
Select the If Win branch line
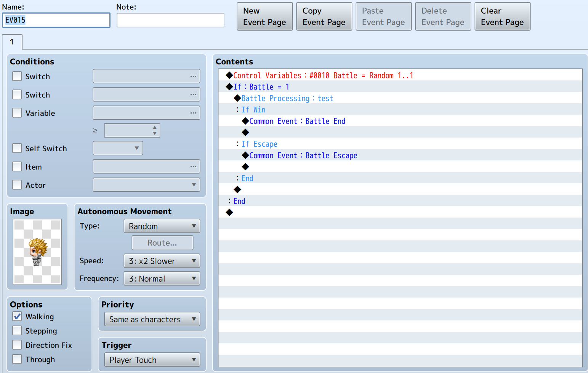[x=400, y=109]
